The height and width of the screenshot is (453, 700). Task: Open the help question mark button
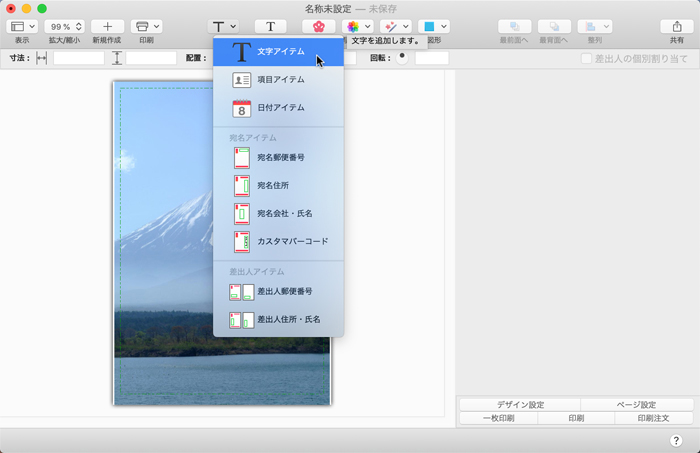676,440
